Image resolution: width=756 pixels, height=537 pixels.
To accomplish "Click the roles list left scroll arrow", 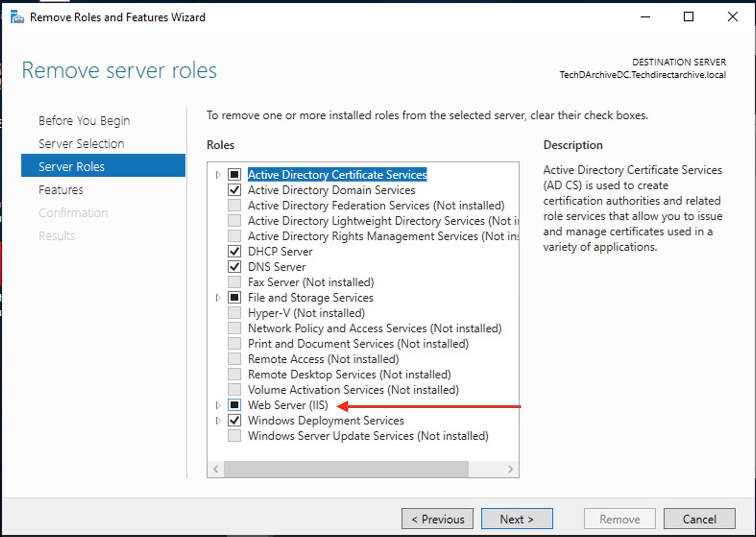I will 216,469.
